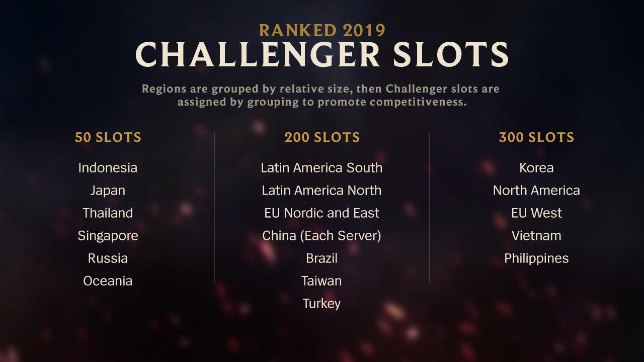This screenshot has width=644, height=362.
Task: Click the Russia entry
Action: click(108, 258)
